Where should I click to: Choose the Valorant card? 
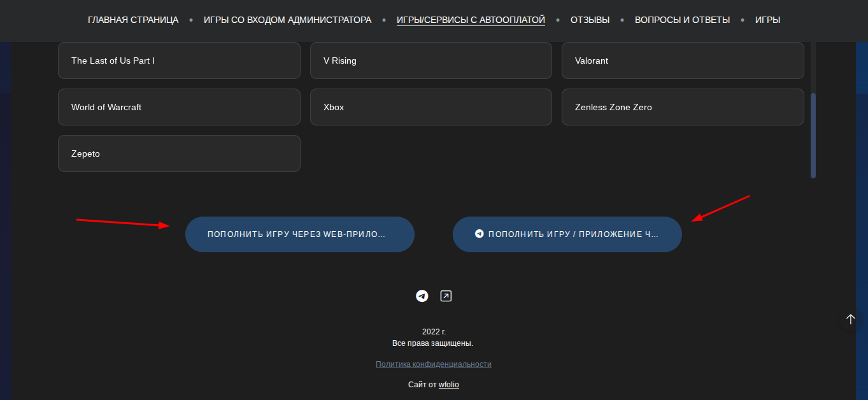[x=683, y=61]
